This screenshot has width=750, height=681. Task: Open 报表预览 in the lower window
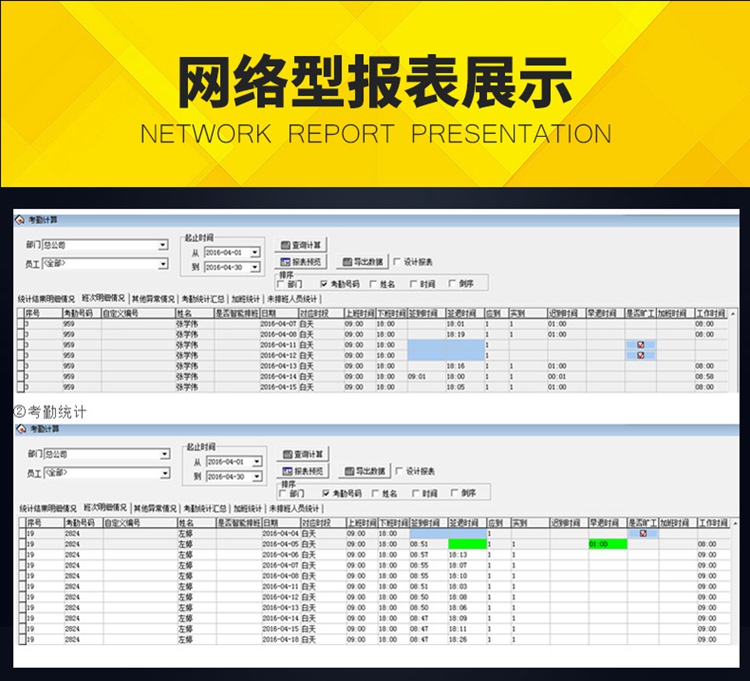tap(302, 471)
